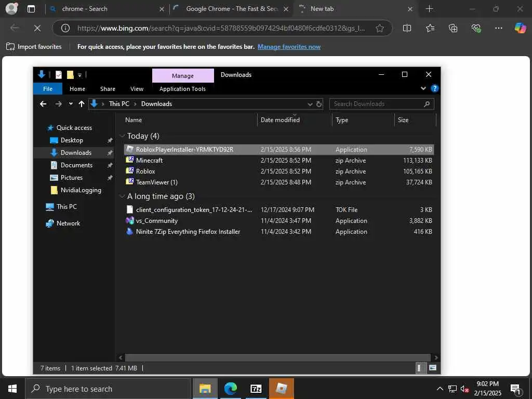The height and width of the screenshot is (399, 532).
Task: Click Import favorites in favorites bar
Action: coord(34,46)
